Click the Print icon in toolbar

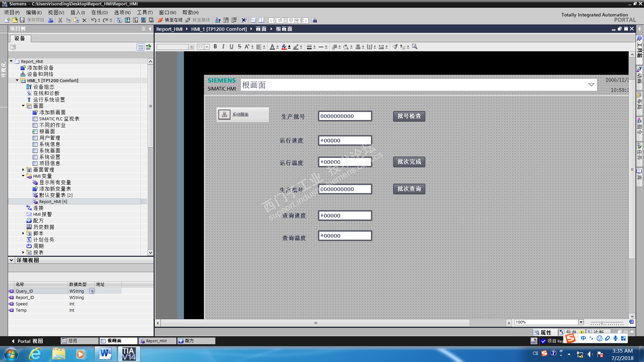point(50,20)
